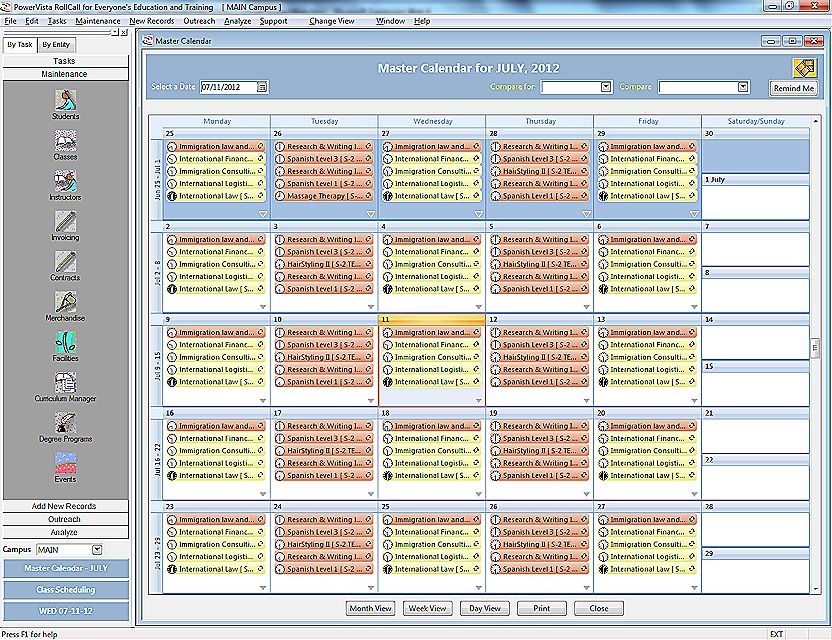Open the Campus MAIN dropdown
The height and width of the screenshot is (640, 832).
click(97, 550)
